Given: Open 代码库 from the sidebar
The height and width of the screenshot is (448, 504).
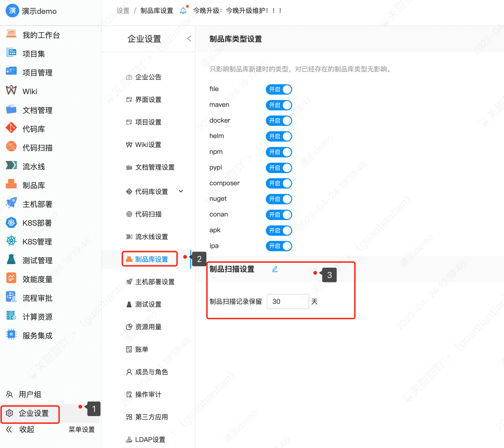Looking at the screenshot, I should click(x=35, y=129).
